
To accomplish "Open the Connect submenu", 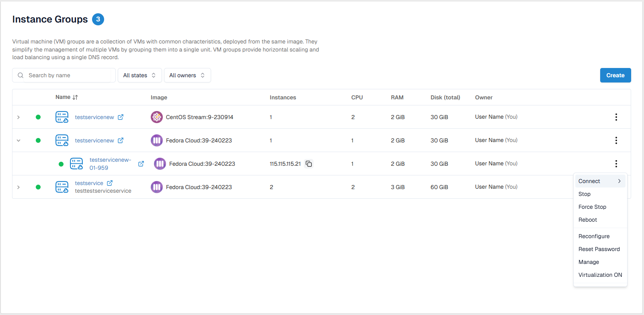I will coord(600,181).
